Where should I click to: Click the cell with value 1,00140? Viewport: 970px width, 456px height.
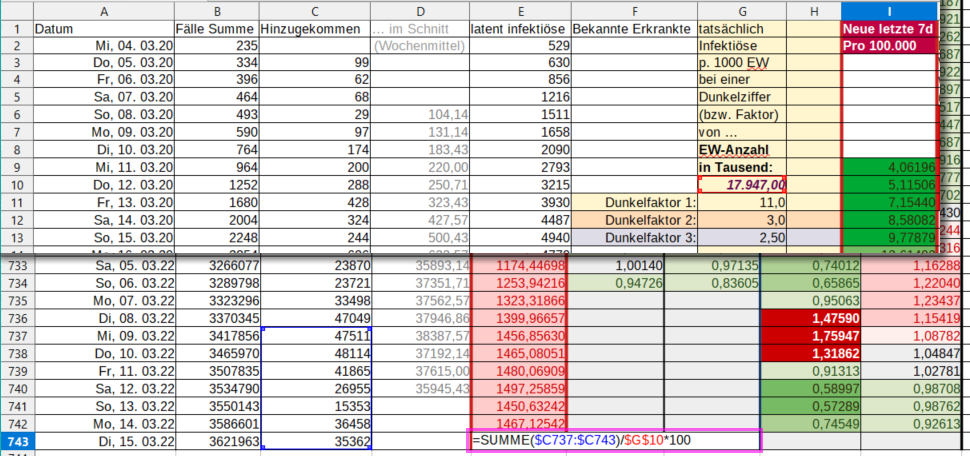616,267
